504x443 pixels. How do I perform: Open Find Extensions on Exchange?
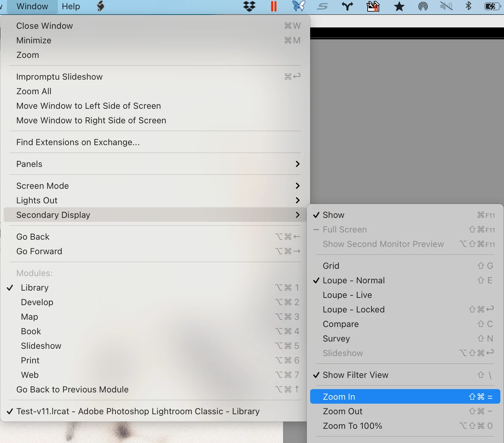(155, 142)
